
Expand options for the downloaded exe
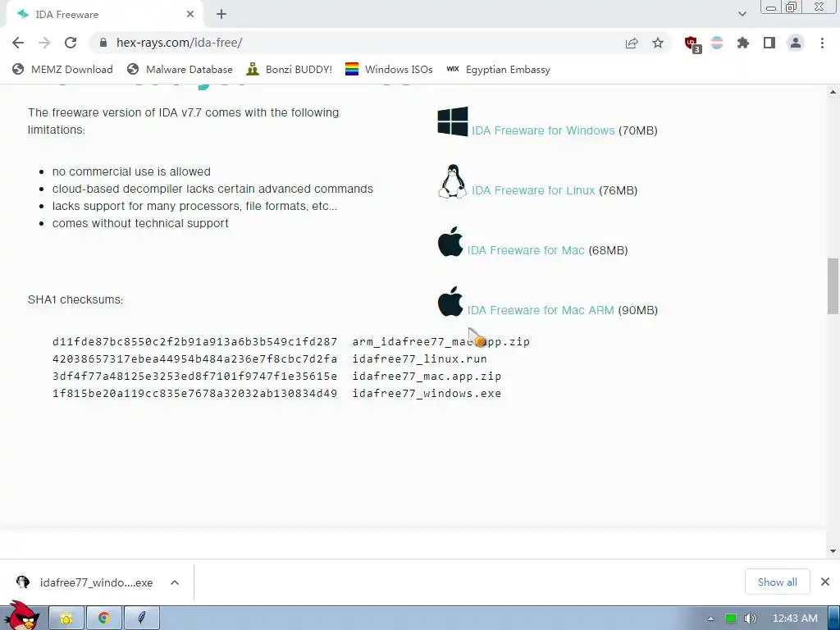[x=175, y=582]
